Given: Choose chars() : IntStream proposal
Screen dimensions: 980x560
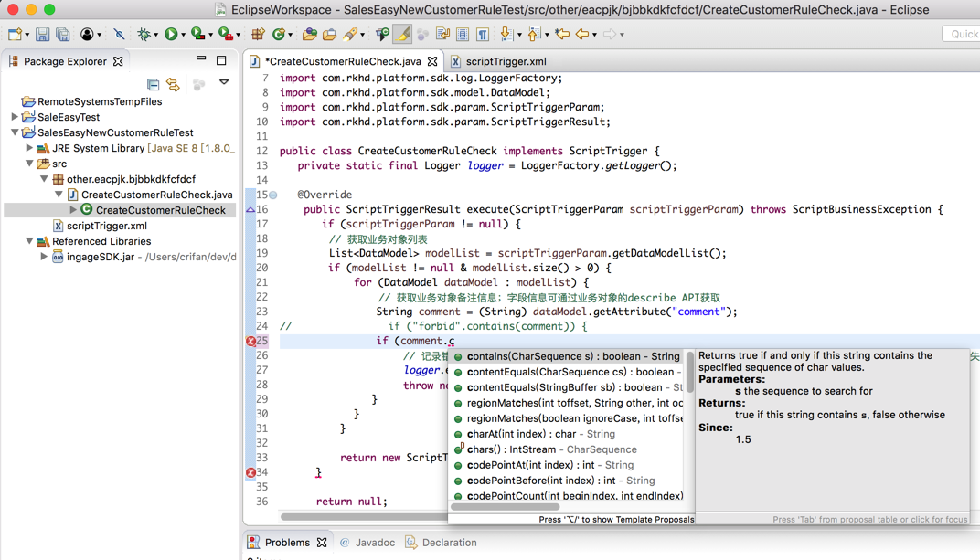Looking at the screenshot, I should [x=568, y=449].
